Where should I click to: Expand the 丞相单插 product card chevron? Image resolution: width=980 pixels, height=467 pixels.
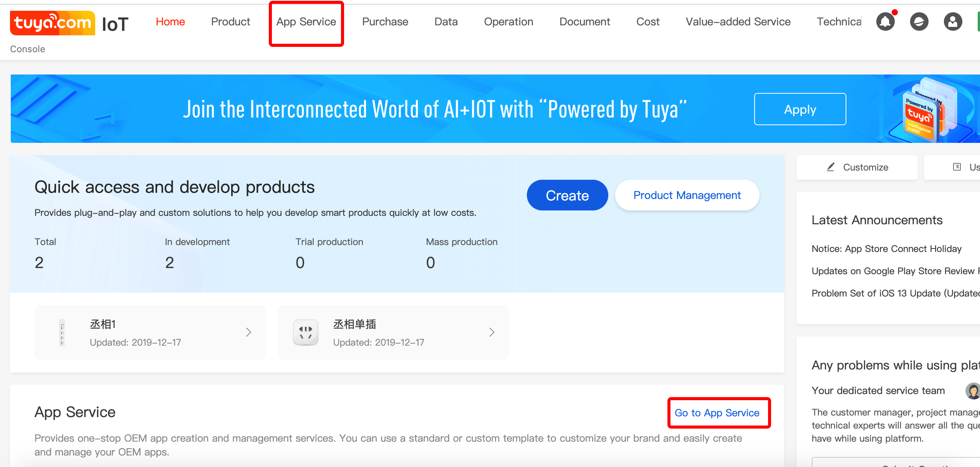(x=492, y=332)
